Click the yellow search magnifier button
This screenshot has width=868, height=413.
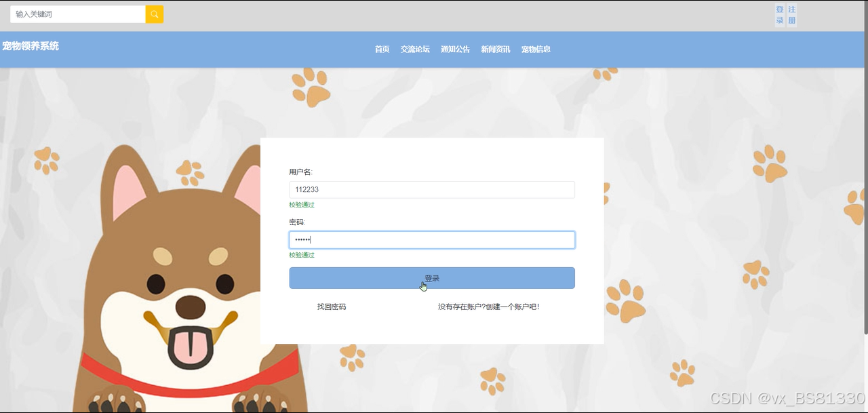pos(155,14)
